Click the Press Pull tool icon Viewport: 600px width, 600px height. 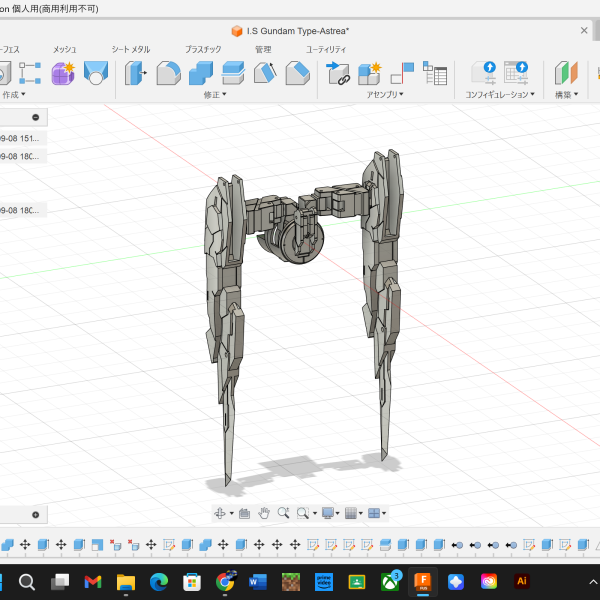pyautogui.click(x=135, y=73)
